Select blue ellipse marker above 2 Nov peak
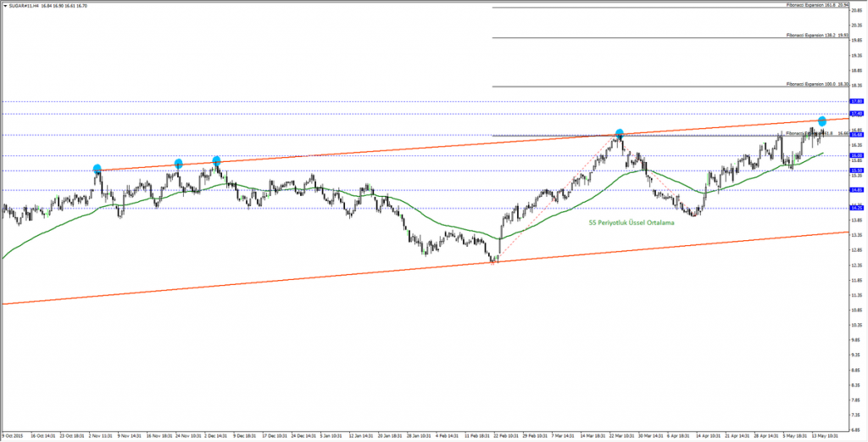Viewport: 868px width, 442px height. click(x=97, y=168)
